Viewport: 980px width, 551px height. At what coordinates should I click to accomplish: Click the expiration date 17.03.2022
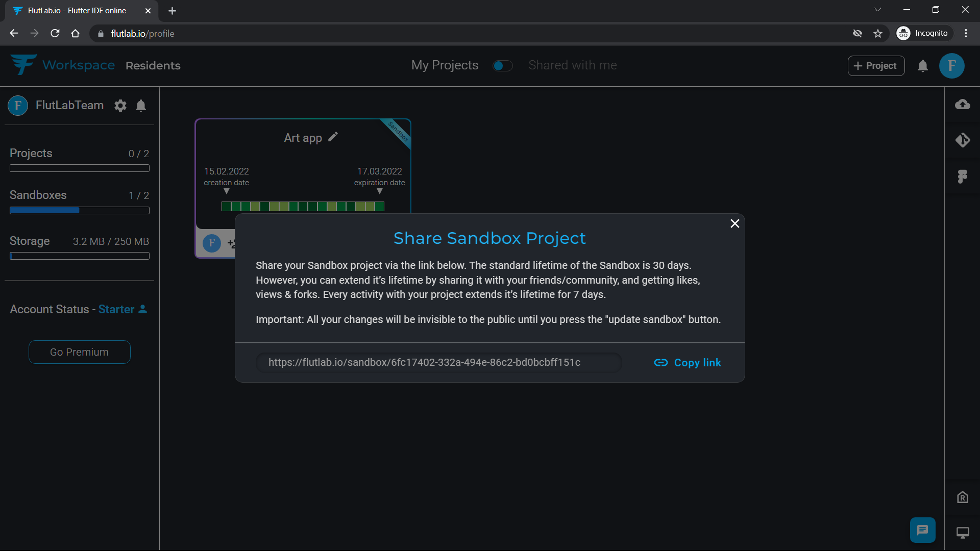[x=380, y=171]
